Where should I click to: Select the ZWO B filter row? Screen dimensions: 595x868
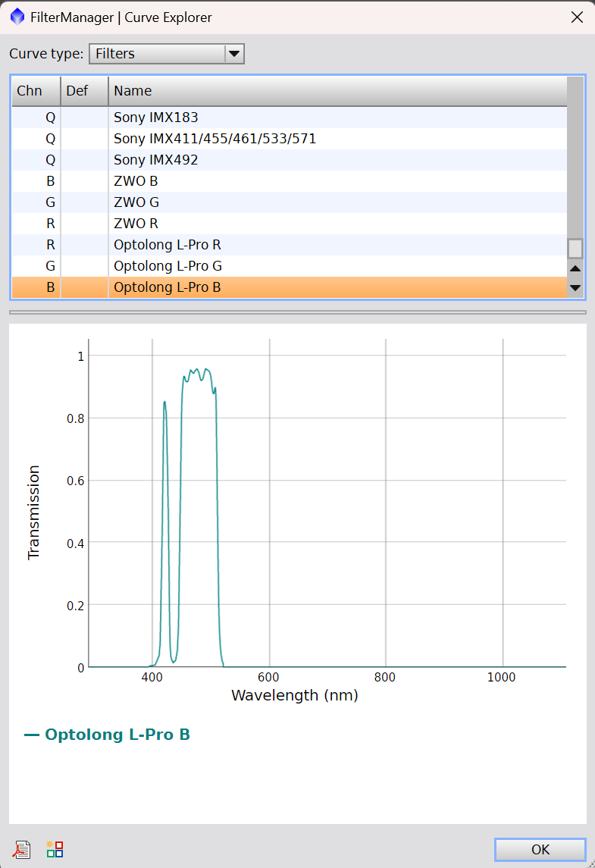[290, 181]
